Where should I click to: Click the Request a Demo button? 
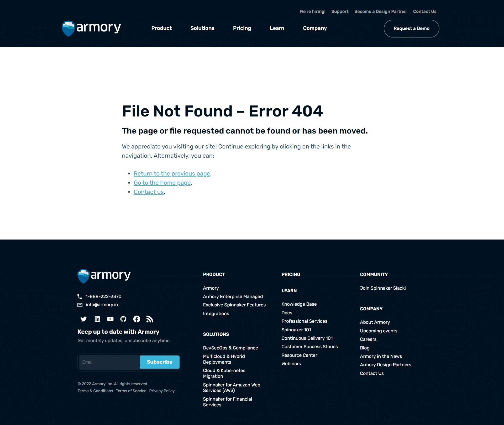[x=411, y=28]
